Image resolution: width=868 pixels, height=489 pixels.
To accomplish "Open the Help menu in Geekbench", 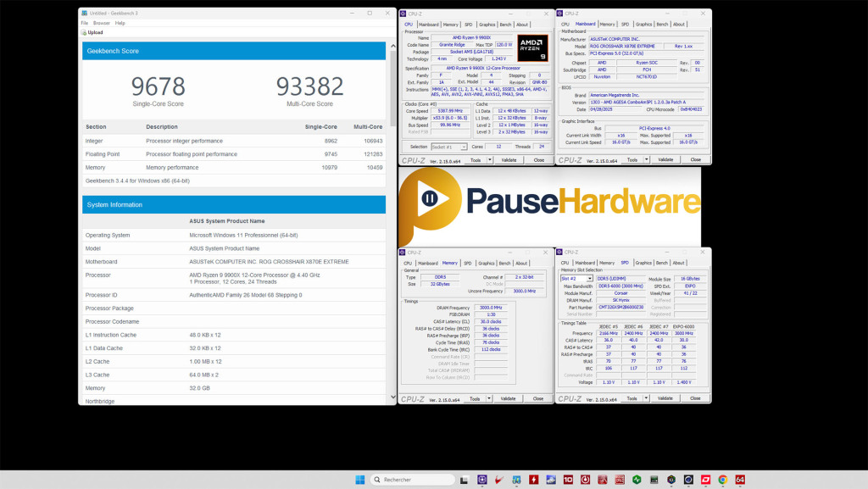I will click(120, 23).
